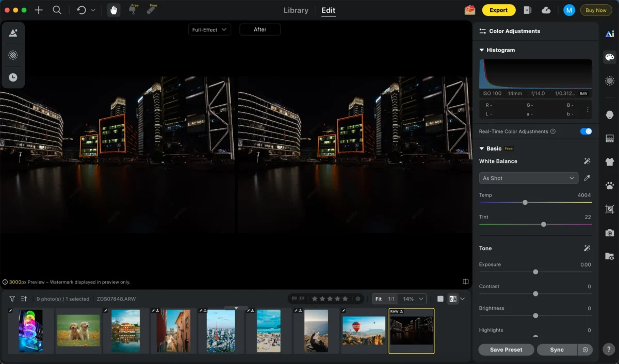
Task: Select the Hand pan tool
Action: pyautogui.click(x=113, y=10)
